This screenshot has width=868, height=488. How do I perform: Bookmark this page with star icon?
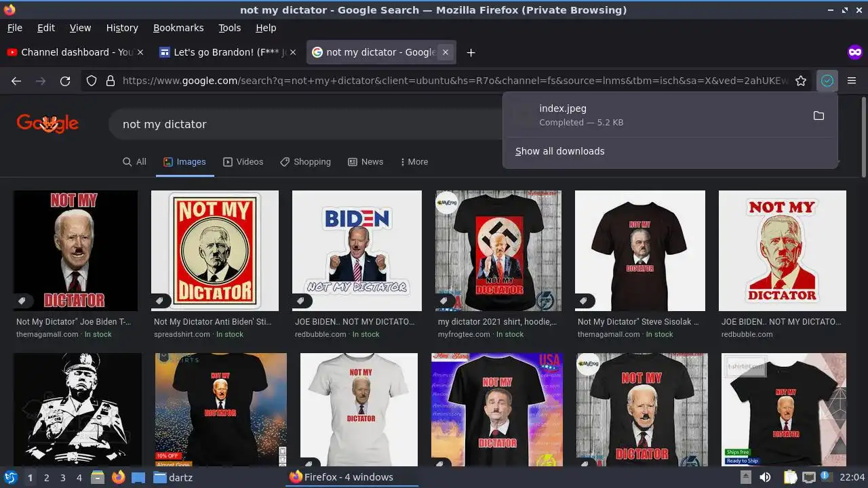pyautogui.click(x=801, y=81)
